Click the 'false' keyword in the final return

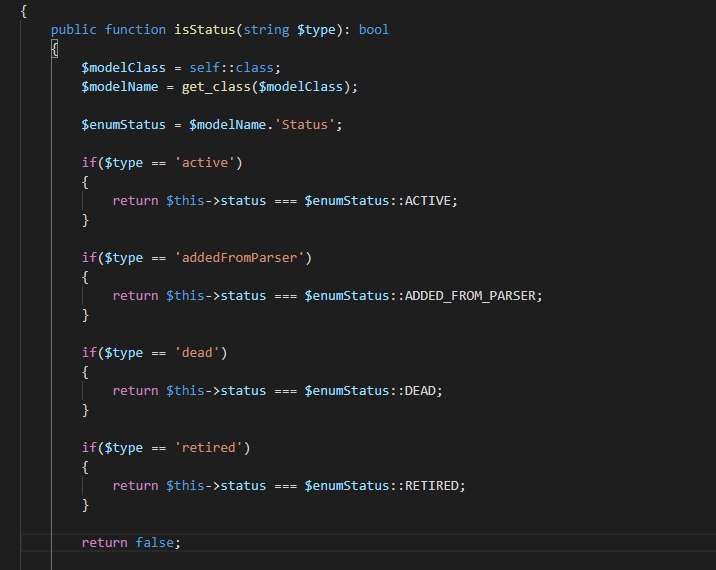point(154,543)
